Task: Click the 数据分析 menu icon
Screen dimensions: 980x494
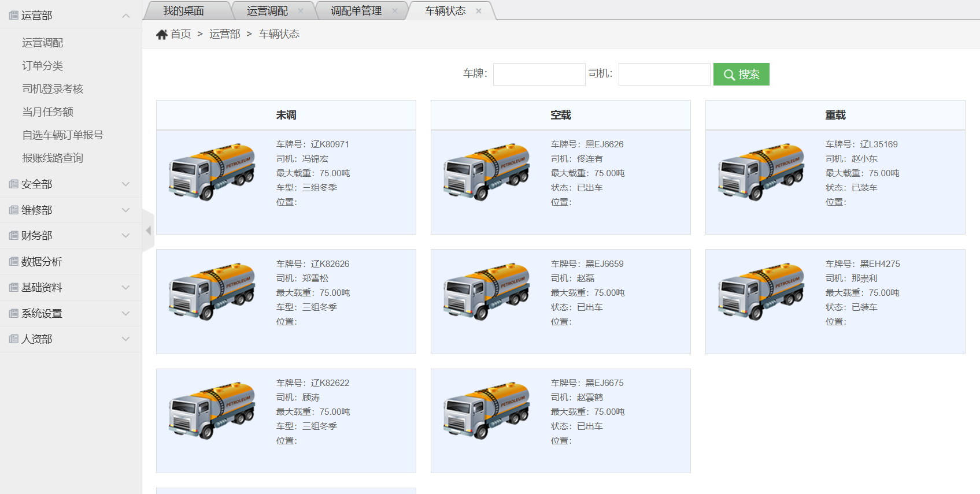Action: (14, 262)
